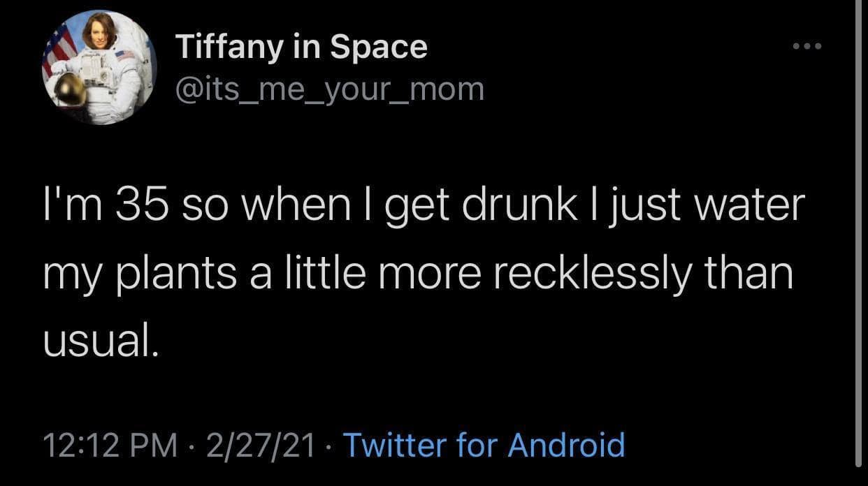Image resolution: width=868 pixels, height=486 pixels.
Task: Open the three-dot more options menu
Action: tap(808, 47)
